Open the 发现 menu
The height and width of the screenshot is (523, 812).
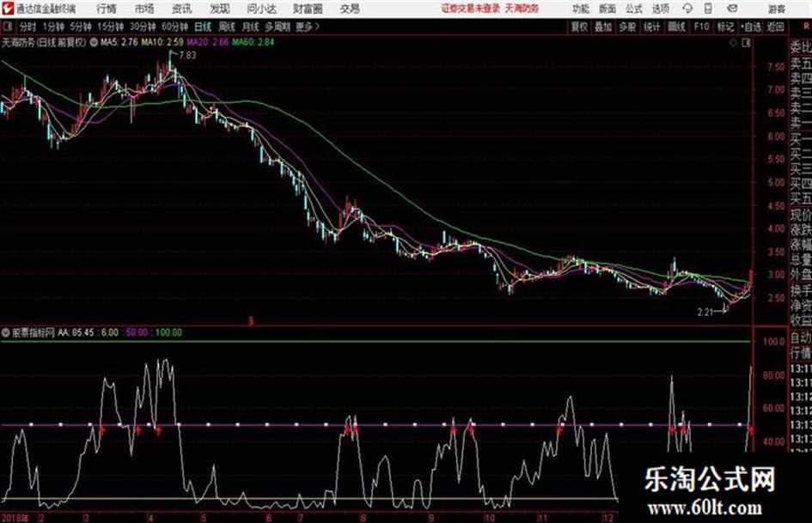[x=220, y=9]
